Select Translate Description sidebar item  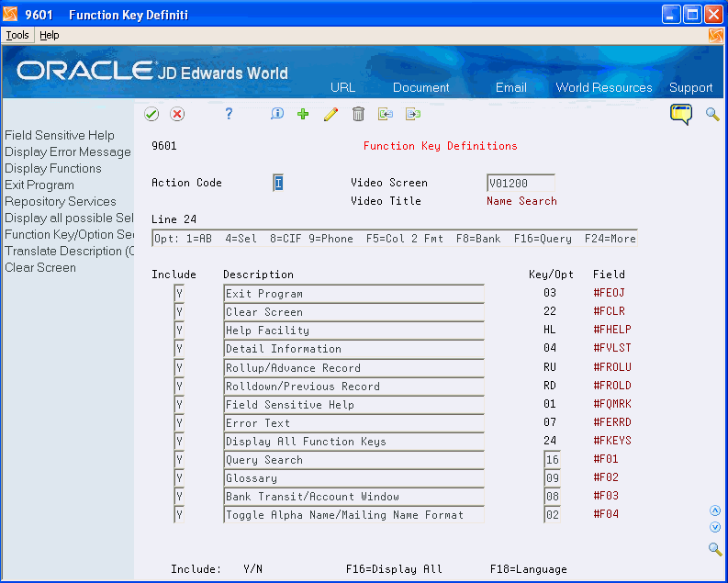pos(69,252)
